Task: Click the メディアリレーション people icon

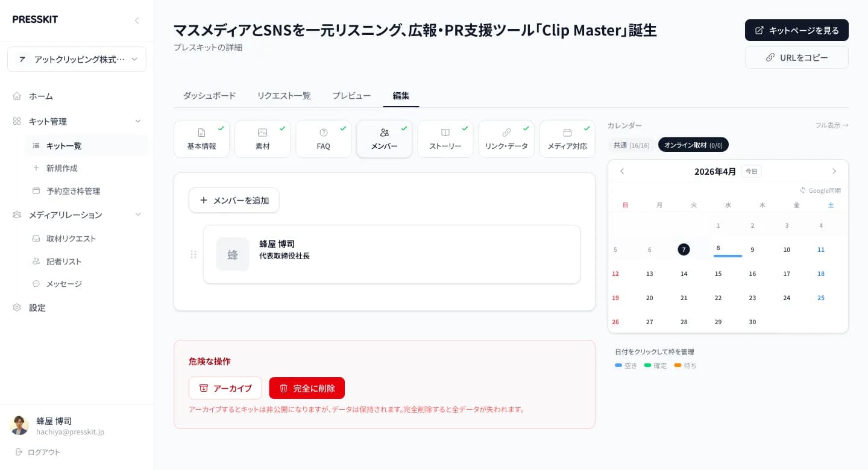Action: tap(17, 215)
